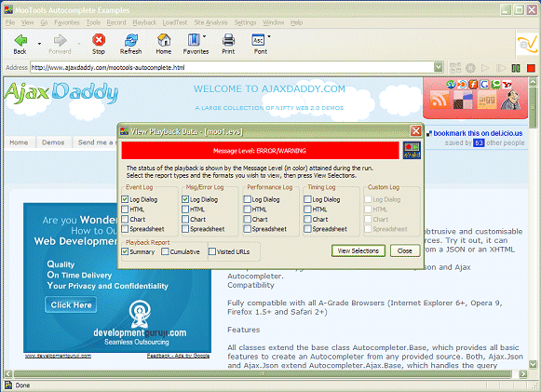
Task: Uncheck Event Log 'Log Dialog' checkbox
Action: coord(125,199)
